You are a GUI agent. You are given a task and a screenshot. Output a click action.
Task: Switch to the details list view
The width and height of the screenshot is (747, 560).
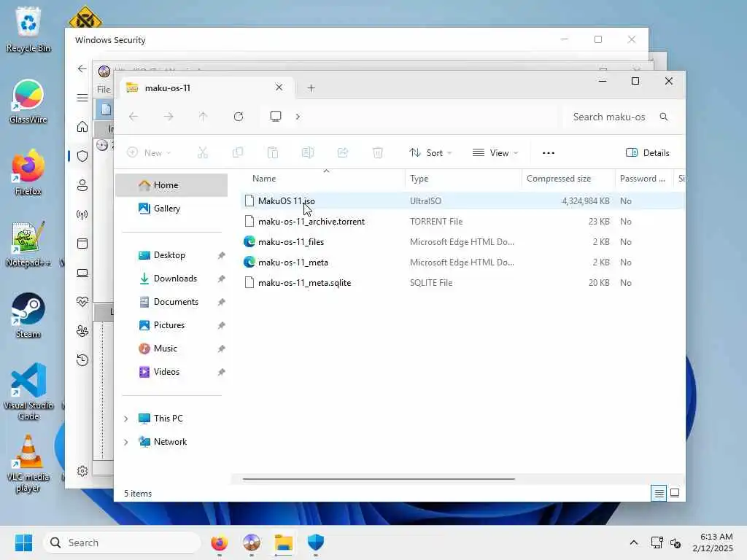pyautogui.click(x=659, y=493)
